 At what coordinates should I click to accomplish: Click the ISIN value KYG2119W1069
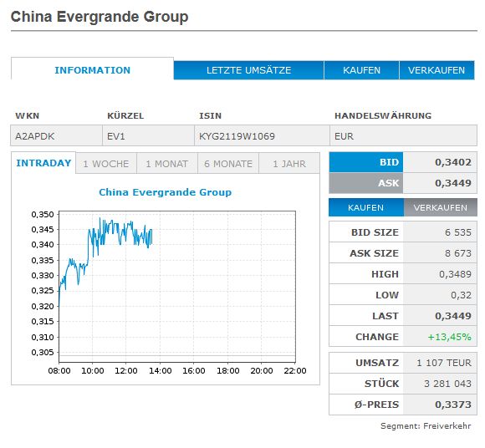[x=237, y=136]
